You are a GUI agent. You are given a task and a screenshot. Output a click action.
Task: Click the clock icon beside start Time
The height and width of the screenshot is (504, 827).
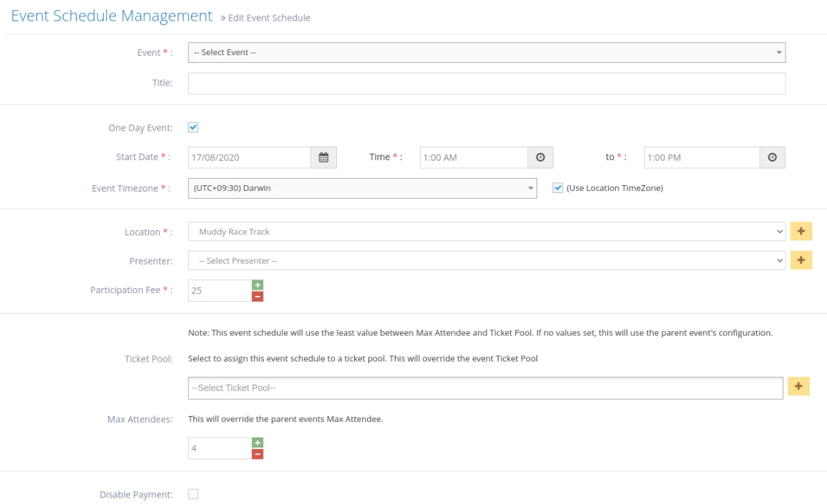tap(540, 157)
